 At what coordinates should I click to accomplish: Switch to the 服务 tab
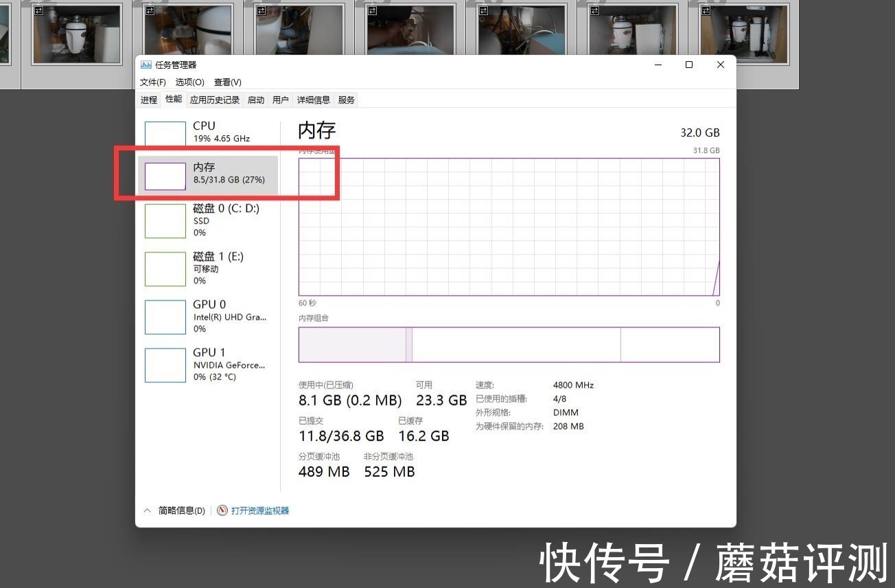[x=347, y=100]
